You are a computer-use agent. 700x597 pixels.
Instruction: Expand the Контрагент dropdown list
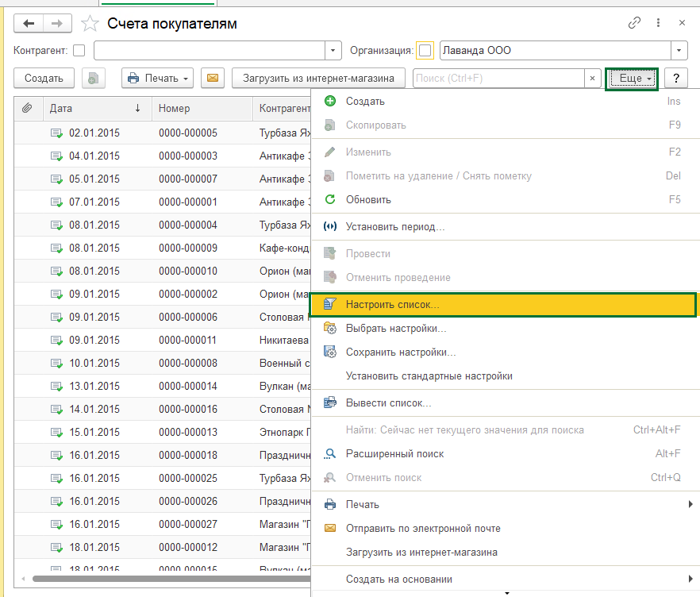point(333,51)
